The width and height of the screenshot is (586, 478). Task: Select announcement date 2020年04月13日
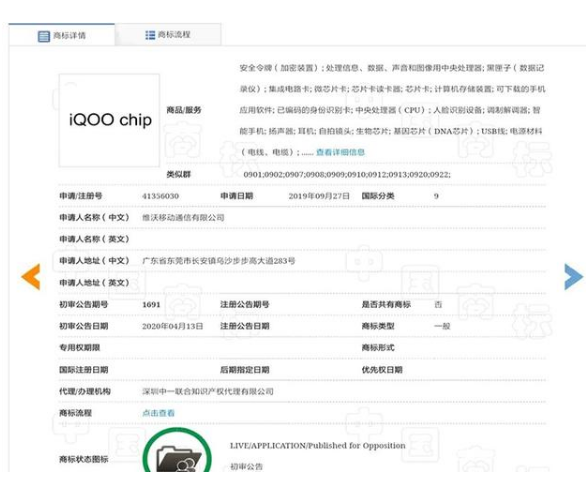point(172,326)
